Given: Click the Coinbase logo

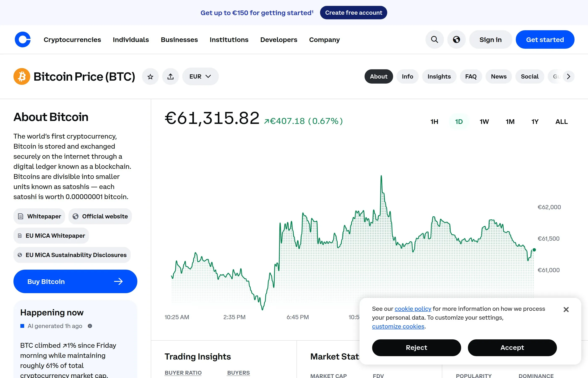Looking at the screenshot, I should coord(23,39).
